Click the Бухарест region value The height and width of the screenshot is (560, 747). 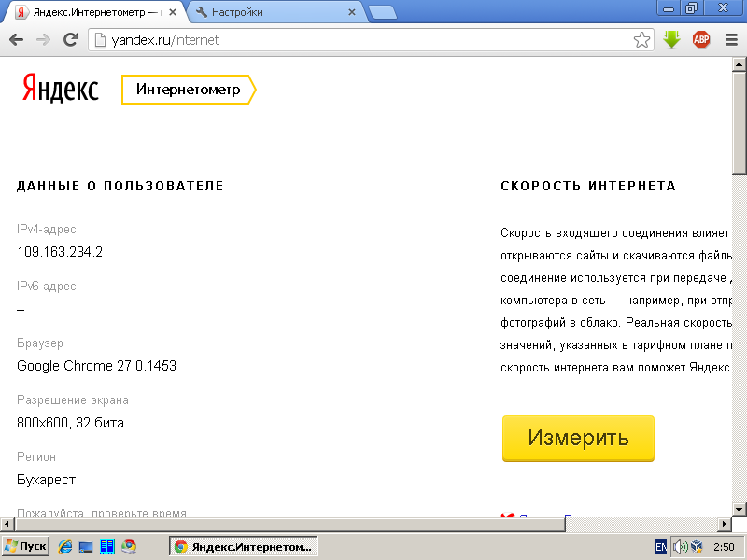click(x=46, y=480)
